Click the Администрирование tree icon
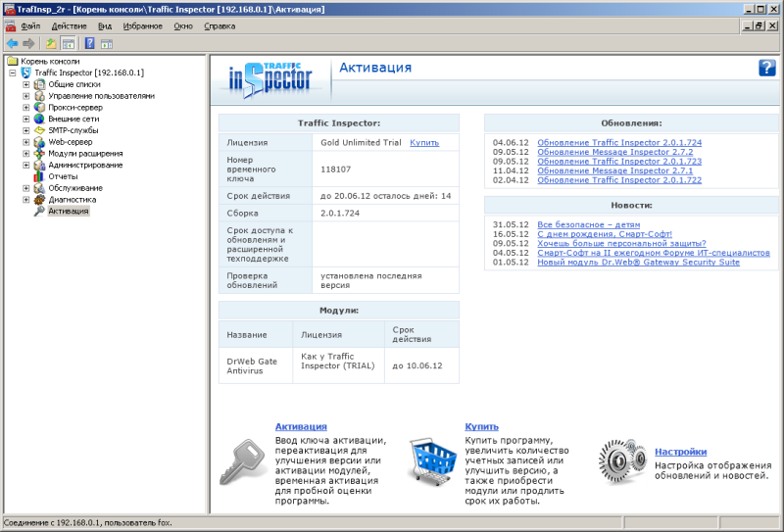The image size is (784, 532). tap(39, 165)
